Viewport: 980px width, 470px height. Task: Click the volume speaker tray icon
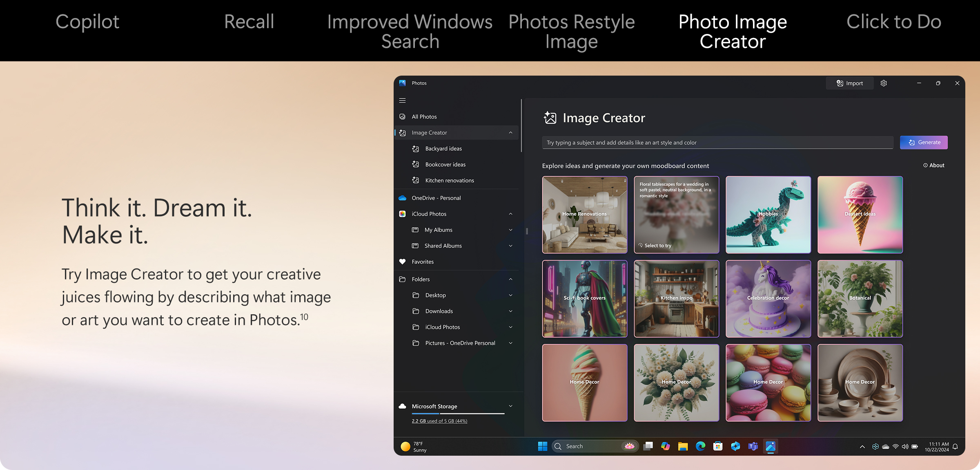click(x=905, y=447)
